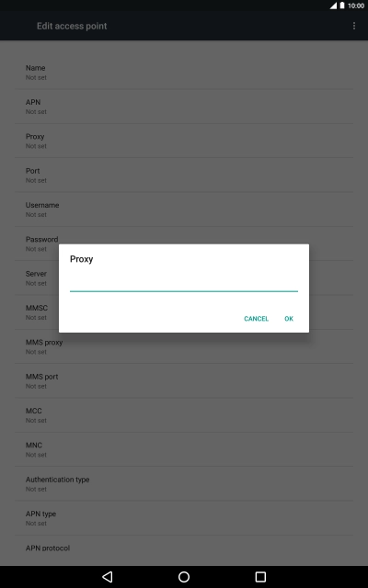
Task: Tap the battery icon in status bar
Action: click(x=342, y=6)
